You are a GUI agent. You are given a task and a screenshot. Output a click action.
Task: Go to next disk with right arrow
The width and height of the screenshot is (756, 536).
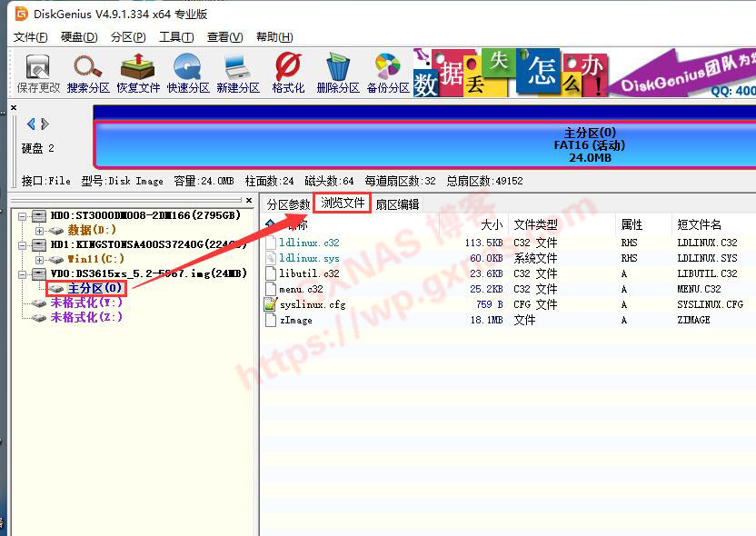(x=45, y=124)
